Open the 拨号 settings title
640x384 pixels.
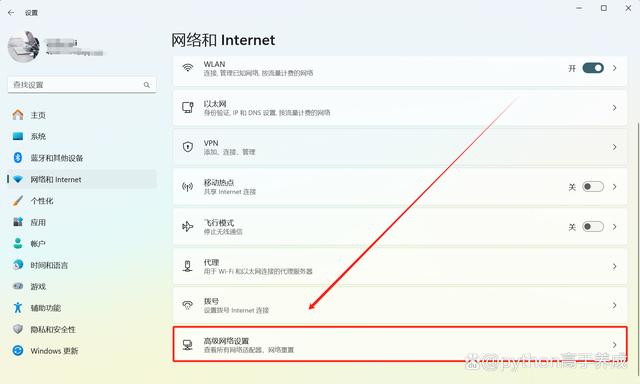click(x=211, y=301)
